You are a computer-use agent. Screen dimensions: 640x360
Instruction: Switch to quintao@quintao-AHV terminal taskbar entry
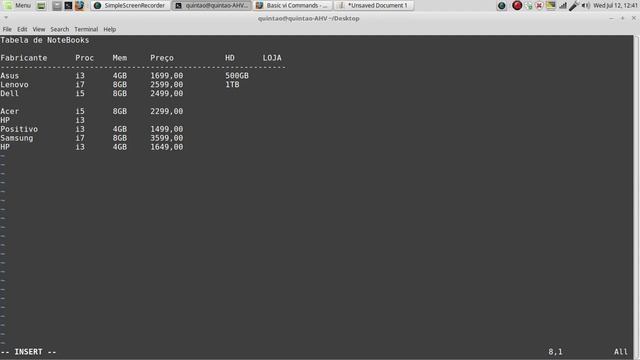211,5
